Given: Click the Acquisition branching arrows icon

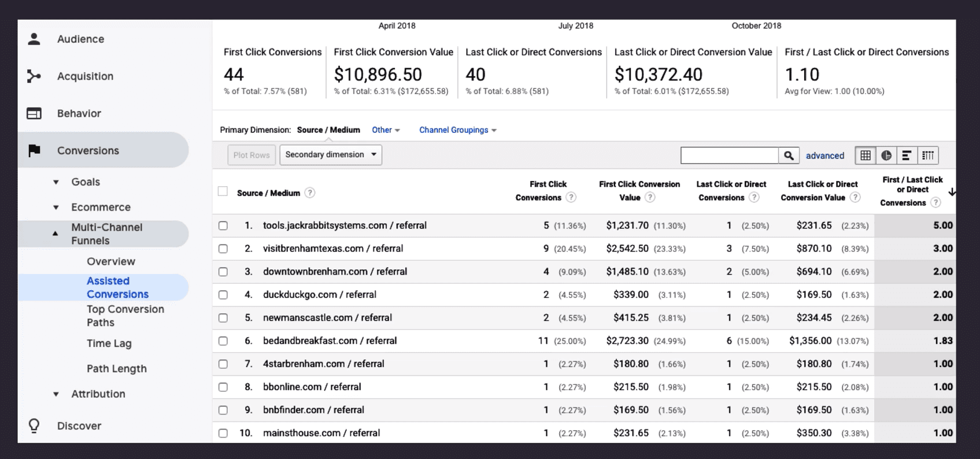Looking at the screenshot, I should 34,76.
